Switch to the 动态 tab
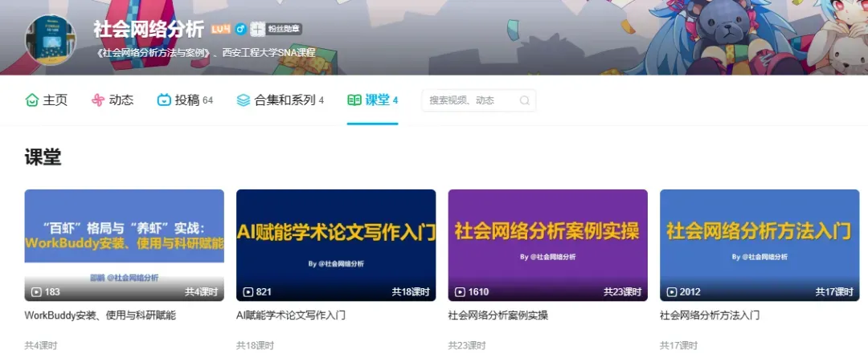The image size is (868, 358). (x=113, y=100)
